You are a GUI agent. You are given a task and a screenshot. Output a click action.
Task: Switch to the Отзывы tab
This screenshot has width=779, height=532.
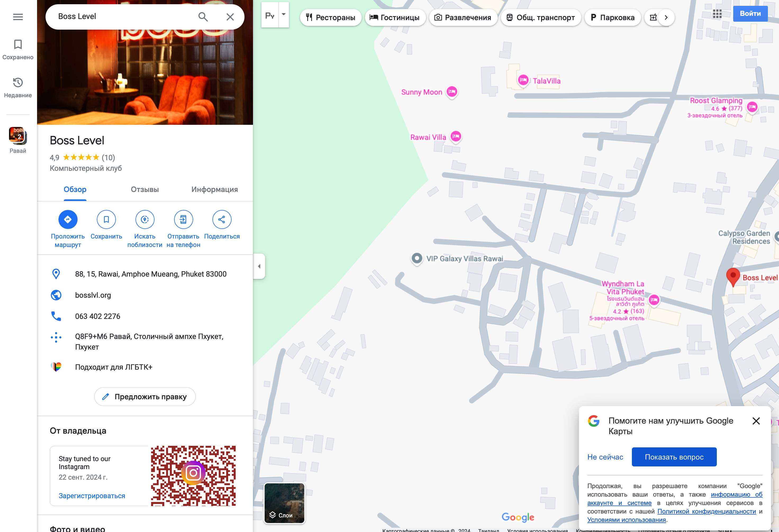145,190
